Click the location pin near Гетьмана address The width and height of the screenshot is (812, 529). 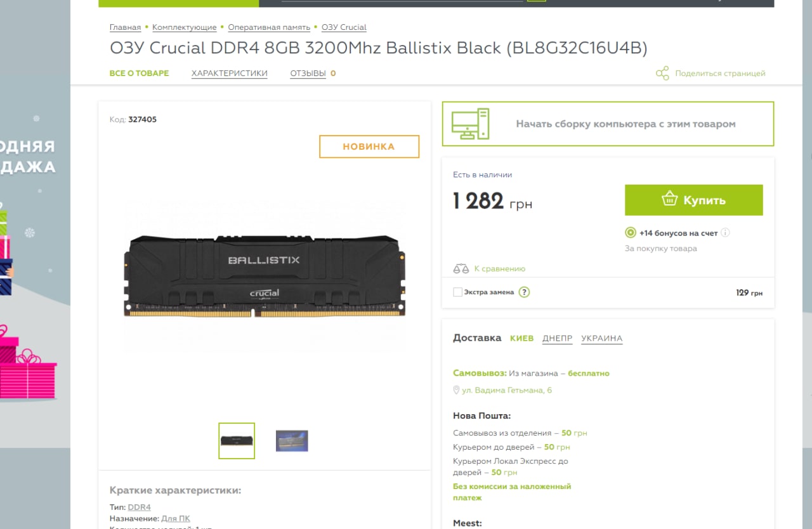[456, 390]
